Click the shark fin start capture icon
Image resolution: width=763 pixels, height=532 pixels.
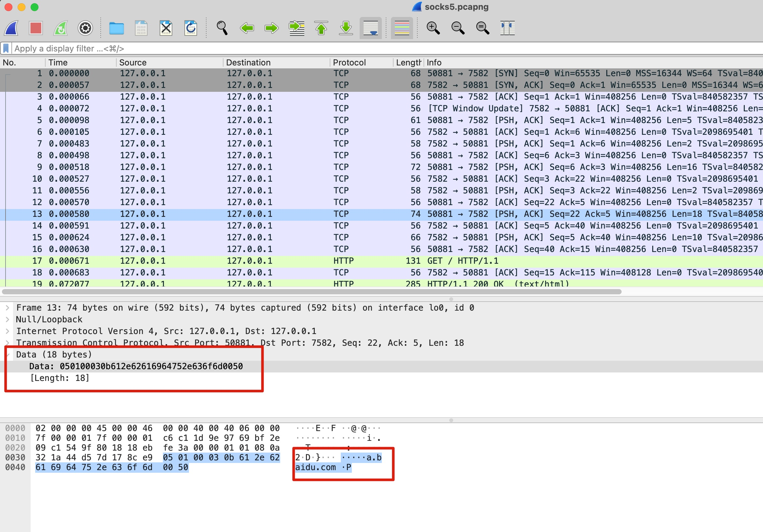click(x=12, y=28)
